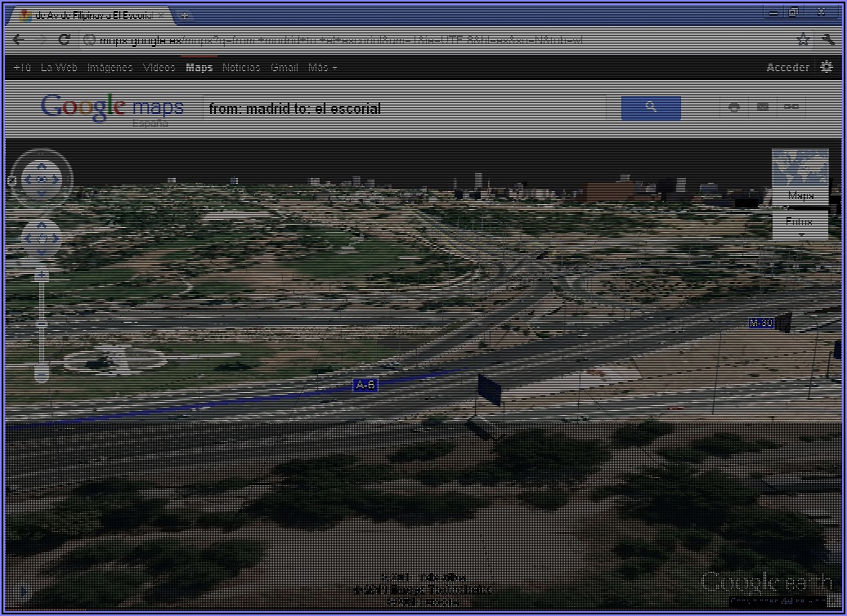Focus the directions search field
This screenshot has width=847, height=616.
[405, 108]
